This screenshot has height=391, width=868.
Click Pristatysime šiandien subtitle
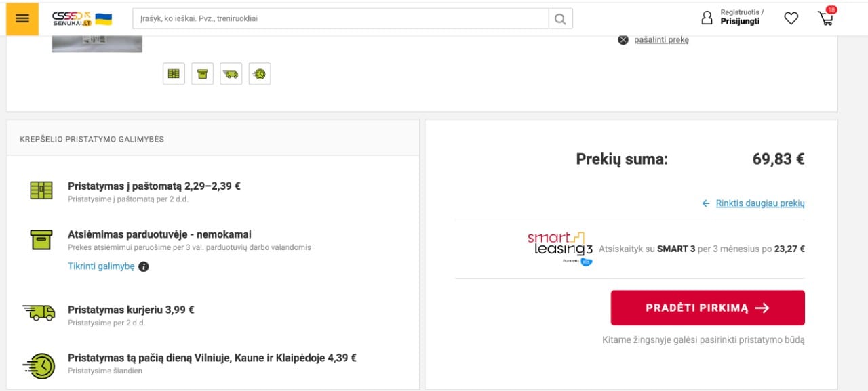tap(105, 371)
